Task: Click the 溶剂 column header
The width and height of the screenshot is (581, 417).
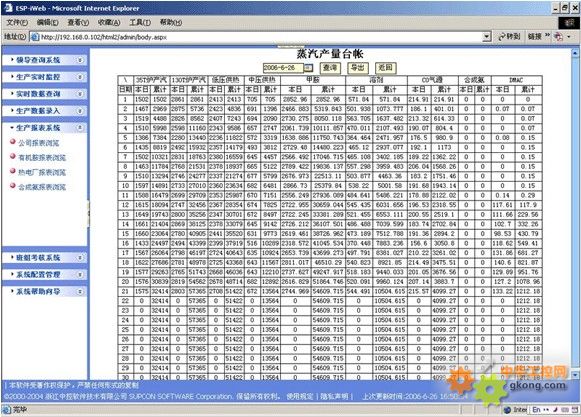Action: pyautogui.click(x=376, y=80)
